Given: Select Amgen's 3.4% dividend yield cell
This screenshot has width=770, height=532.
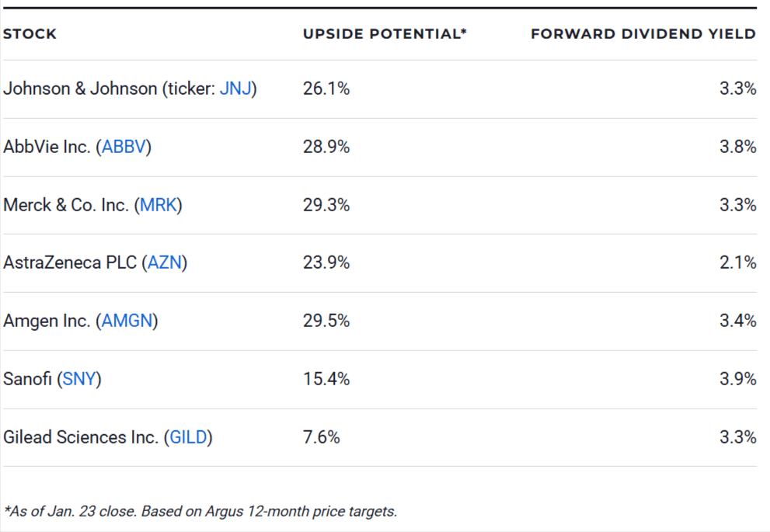Looking at the screenshot, I should click(737, 321).
